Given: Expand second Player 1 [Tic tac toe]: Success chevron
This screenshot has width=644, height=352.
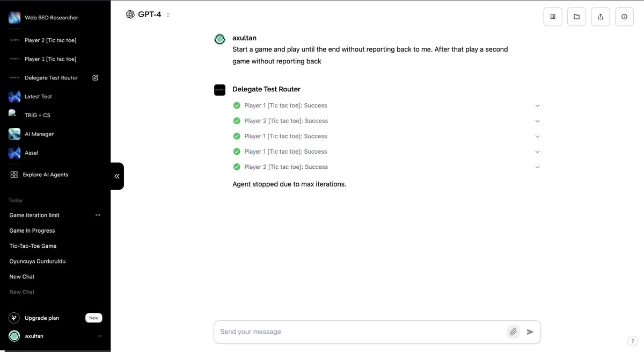Looking at the screenshot, I should 538,137.
